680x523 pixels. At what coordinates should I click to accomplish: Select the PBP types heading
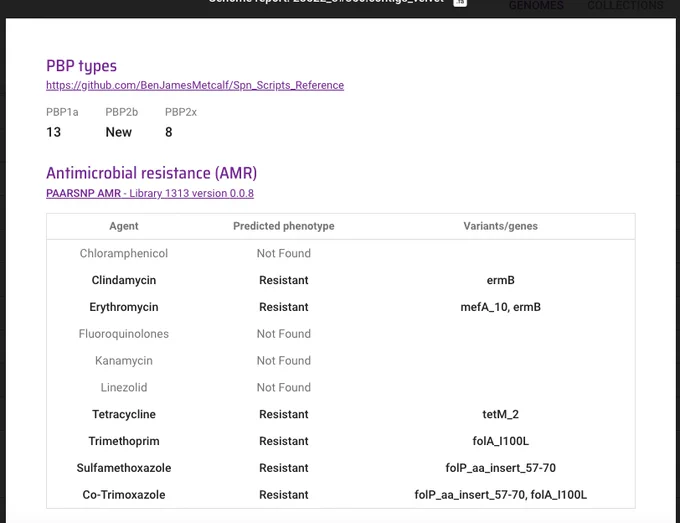click(x=82, y=66)
